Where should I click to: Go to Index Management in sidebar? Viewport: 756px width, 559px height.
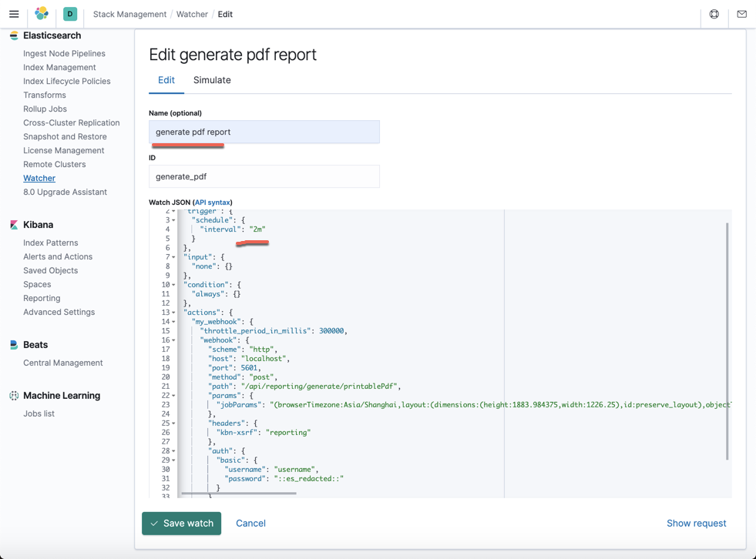click(x=59, y=68)
